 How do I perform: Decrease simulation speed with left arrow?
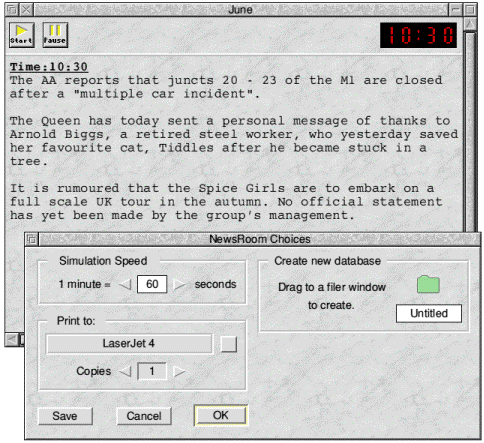coord(126,284)
